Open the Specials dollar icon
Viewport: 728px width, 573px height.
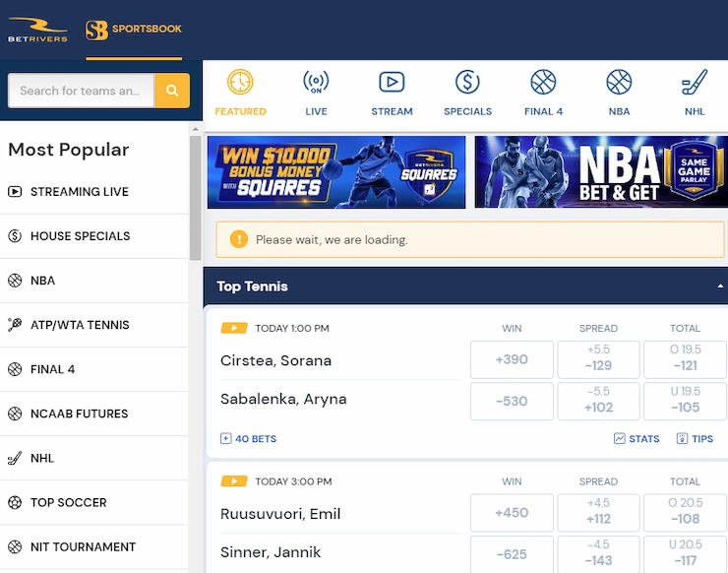coord(467,83)
